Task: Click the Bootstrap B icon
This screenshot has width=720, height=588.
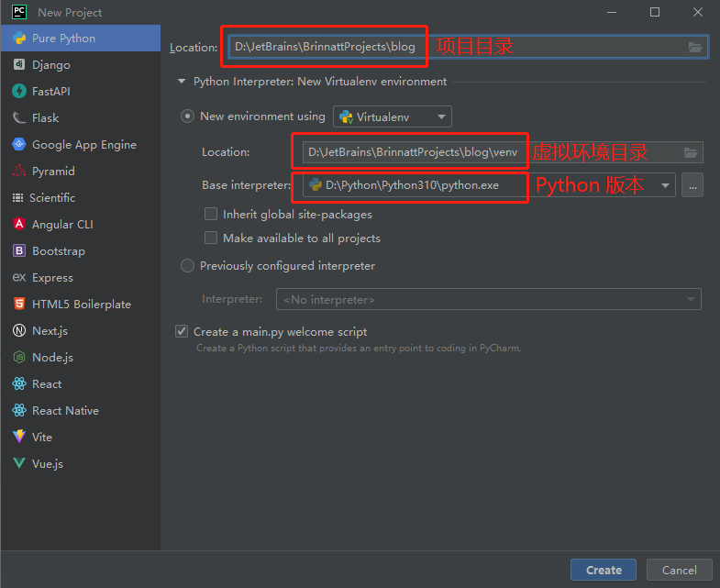Action: tap(19, 250)
